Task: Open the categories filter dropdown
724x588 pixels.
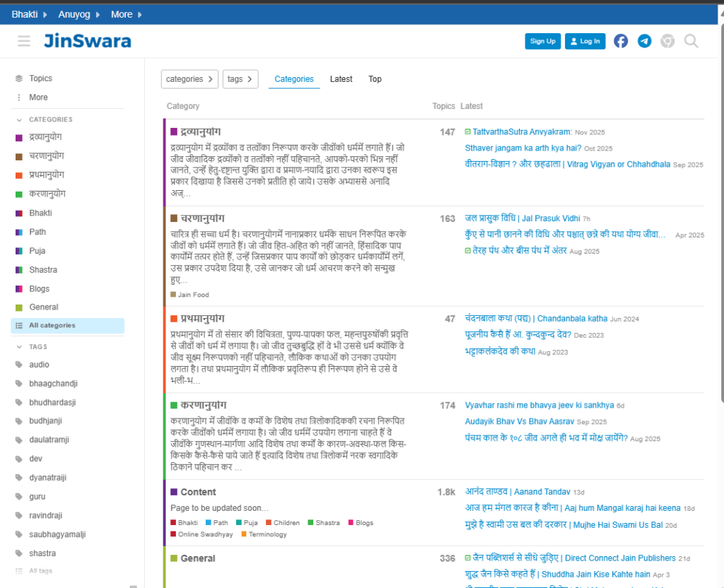Action: click(x=189, y=79)
